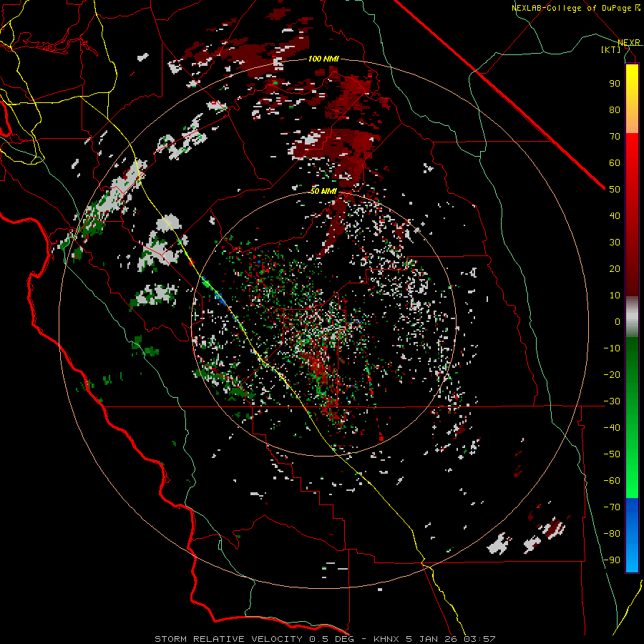Viewport: 644px width, 644px height.
Task: Click the -10 value on velocity scale
Action: pos(612,348)
